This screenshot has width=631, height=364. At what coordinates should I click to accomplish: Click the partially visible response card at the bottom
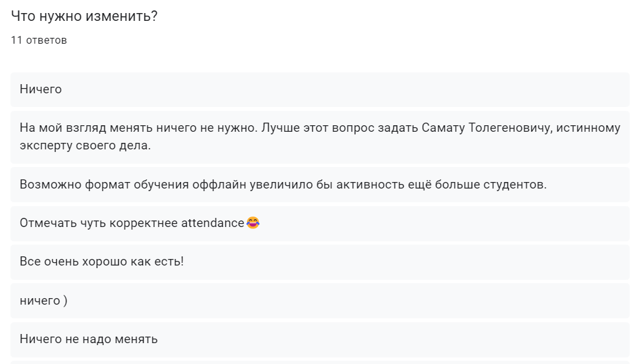coord(319,363)
